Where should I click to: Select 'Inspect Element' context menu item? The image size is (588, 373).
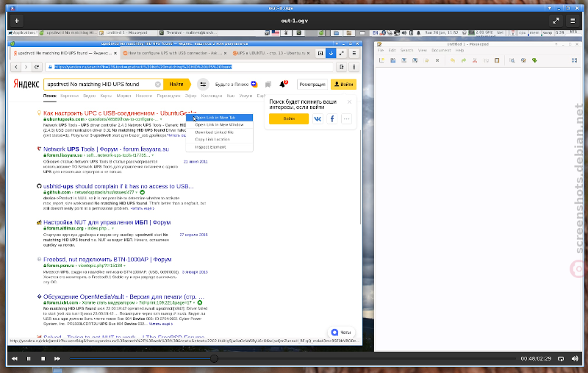(x=219, y=147)
